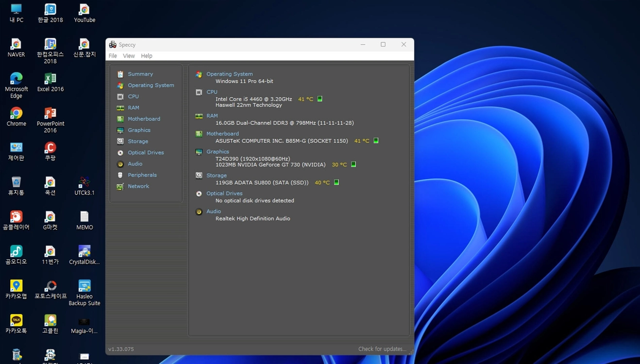Image resolution: width=640 pixels, height=364 pixels.
Task: Open the Storage heading link in summary
Action: [217, 176]
